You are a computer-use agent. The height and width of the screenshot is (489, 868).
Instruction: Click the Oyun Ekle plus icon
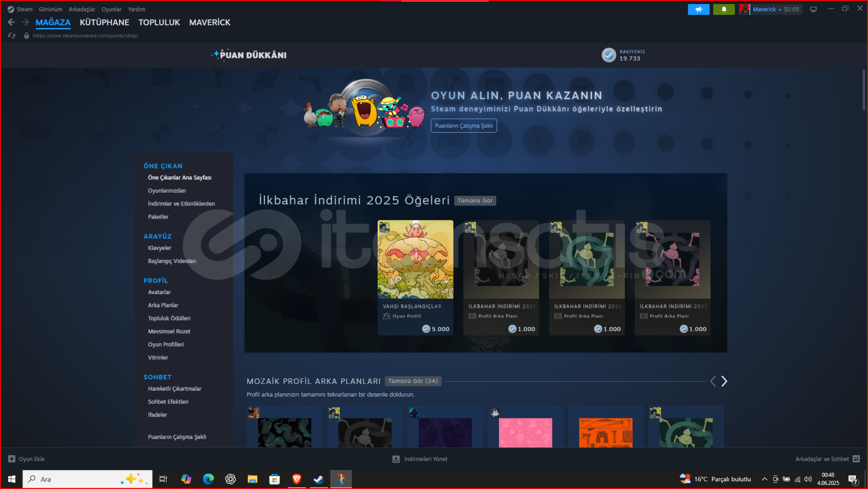click(12, 459)
